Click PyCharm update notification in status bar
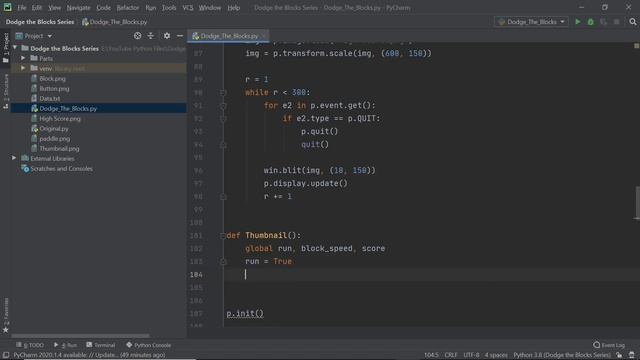 tap(89, 355)
